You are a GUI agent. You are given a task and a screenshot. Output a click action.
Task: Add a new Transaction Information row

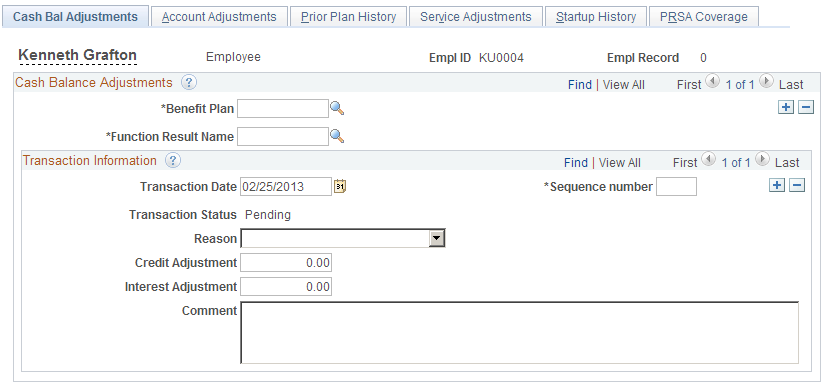777,185
